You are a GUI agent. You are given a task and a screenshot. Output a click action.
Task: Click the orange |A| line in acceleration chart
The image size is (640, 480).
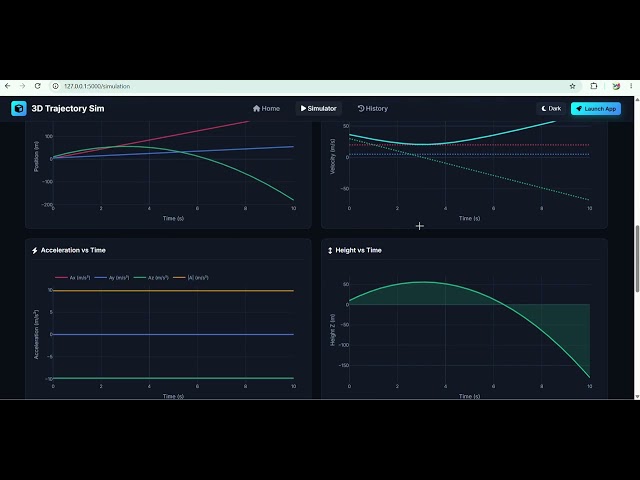[173, 291]
